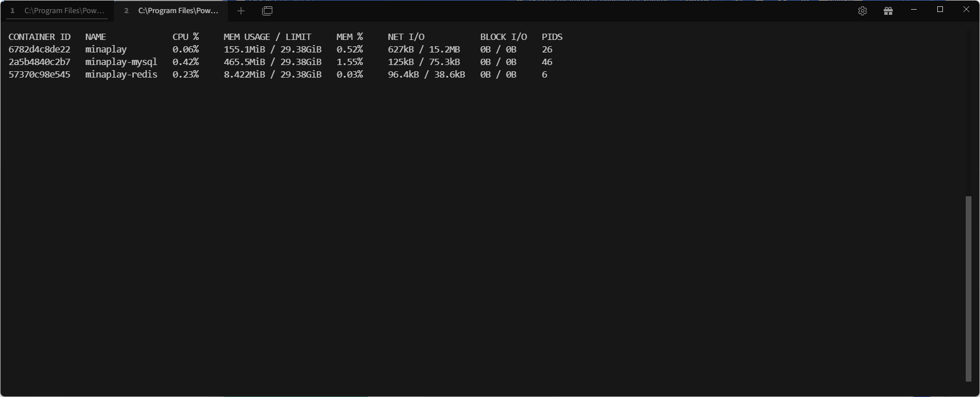Click the MEM % column header
The width and height of the screenshot is (980, 397).
point(349,37)
